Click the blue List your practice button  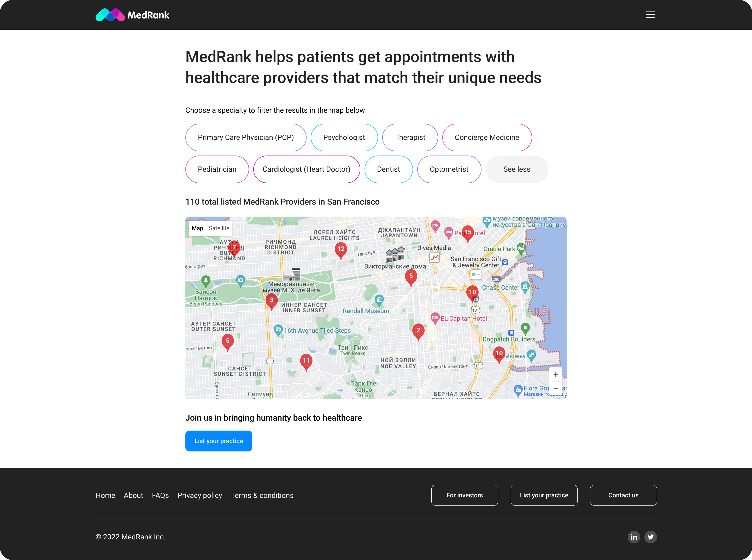coord(219,441)
